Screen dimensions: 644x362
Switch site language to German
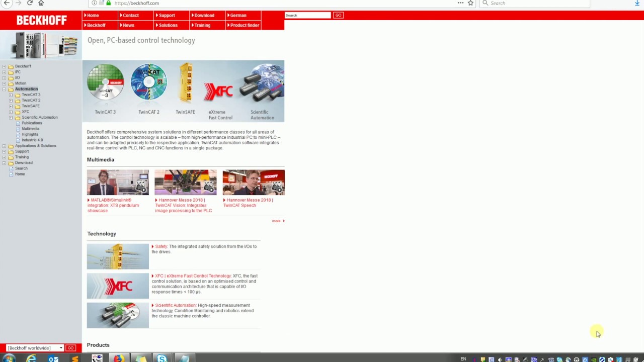pos(237,15)
